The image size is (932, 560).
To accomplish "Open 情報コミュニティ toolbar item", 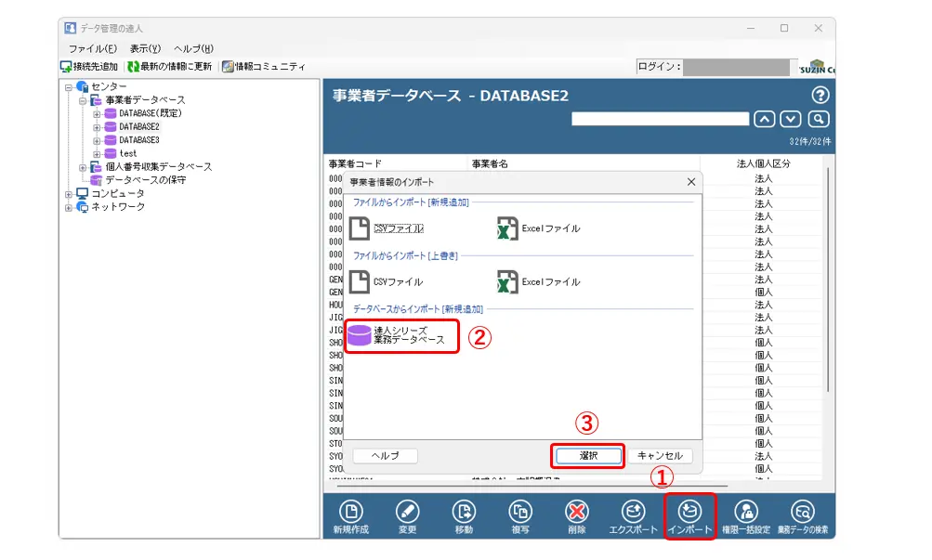I will (x=263, y=67).
